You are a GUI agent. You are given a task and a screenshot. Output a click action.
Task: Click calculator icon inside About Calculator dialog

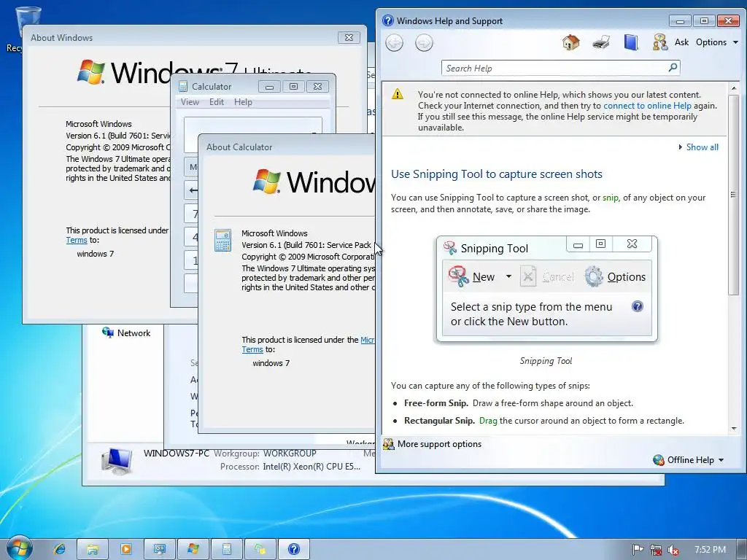click(223, 241)
